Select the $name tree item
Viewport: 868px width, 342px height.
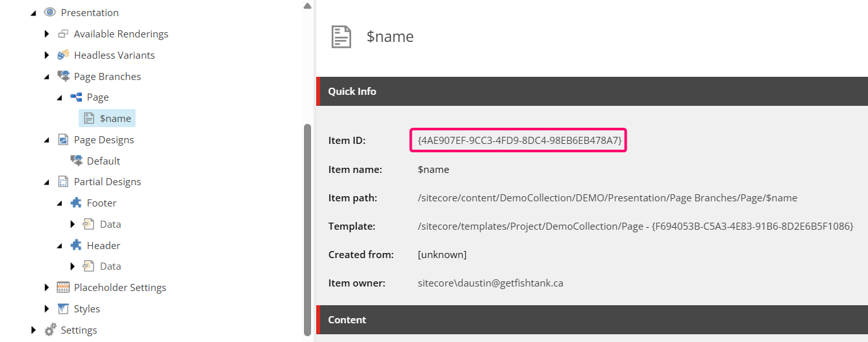pyautogui.click(x=115, y=118)
